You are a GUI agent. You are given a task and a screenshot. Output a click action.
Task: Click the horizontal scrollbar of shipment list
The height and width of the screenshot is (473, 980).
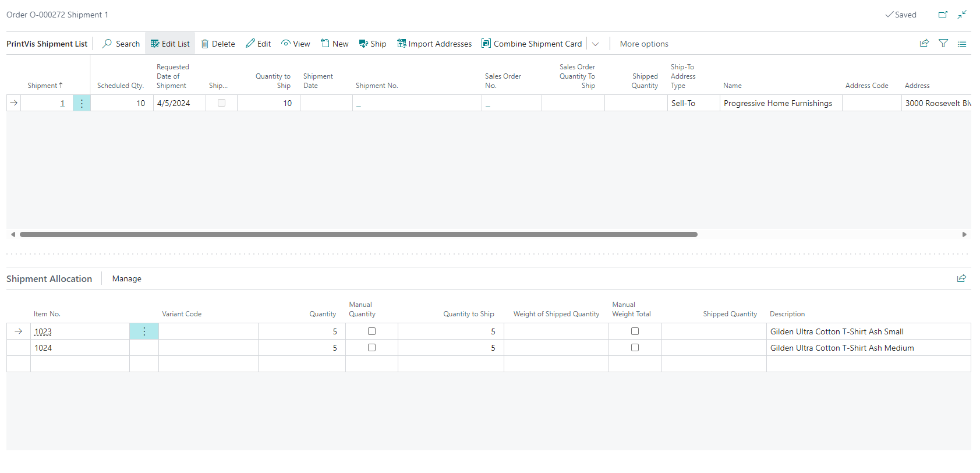(x=358, y=234)
